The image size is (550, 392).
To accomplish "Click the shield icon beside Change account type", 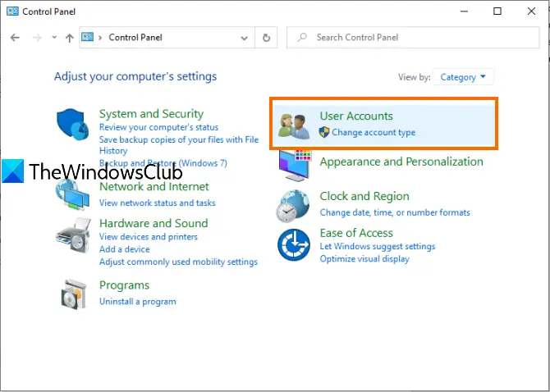I will click(324, 132).
